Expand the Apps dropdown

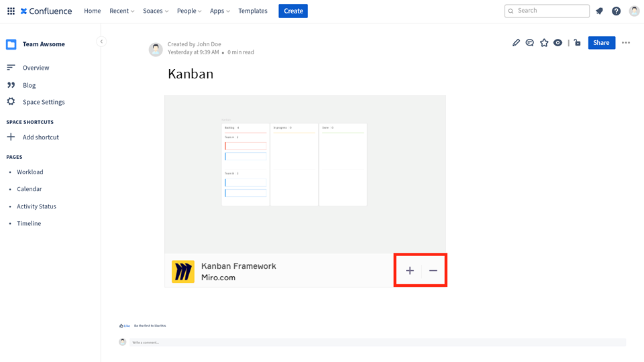pos(220,11)
